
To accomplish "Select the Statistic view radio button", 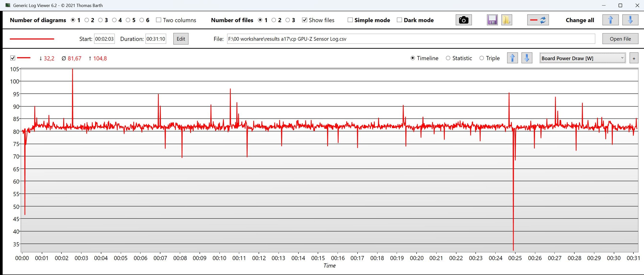I will point(448,58).
